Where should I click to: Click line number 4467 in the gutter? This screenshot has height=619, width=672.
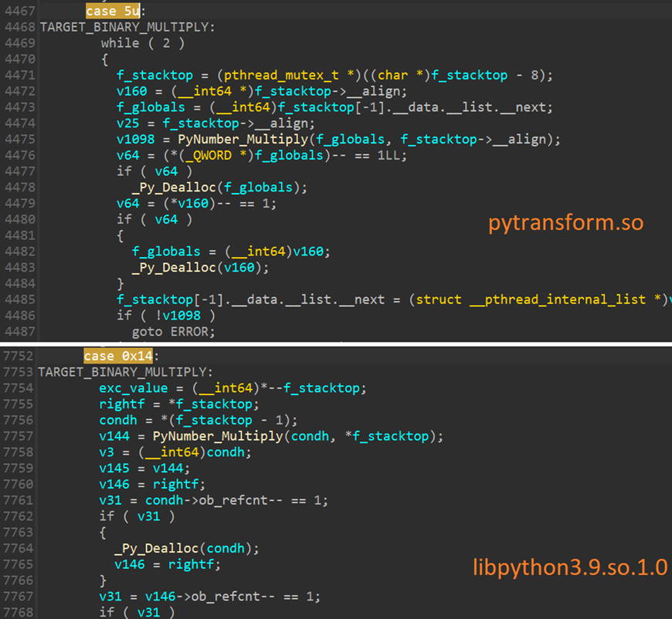(19, 11)
